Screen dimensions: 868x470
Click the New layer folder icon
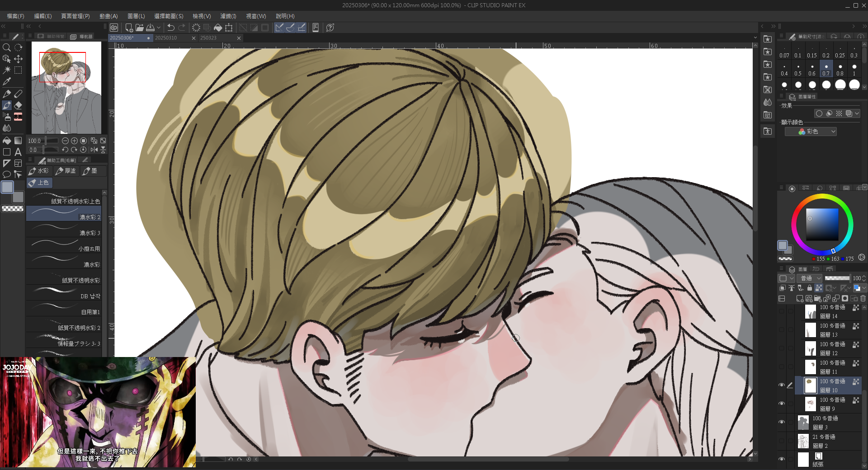click(818, 298)
